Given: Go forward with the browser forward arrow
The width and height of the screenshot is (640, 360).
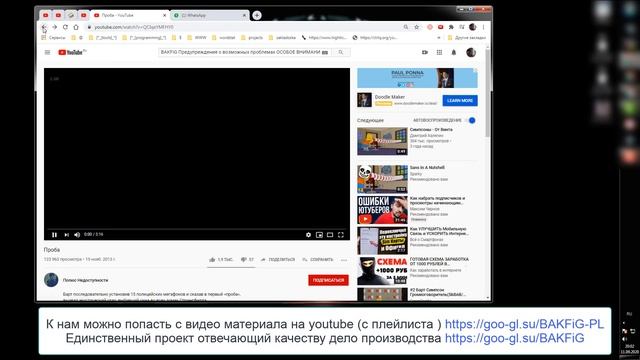Looking at the screenshot, I should click(x=55, y=27).
